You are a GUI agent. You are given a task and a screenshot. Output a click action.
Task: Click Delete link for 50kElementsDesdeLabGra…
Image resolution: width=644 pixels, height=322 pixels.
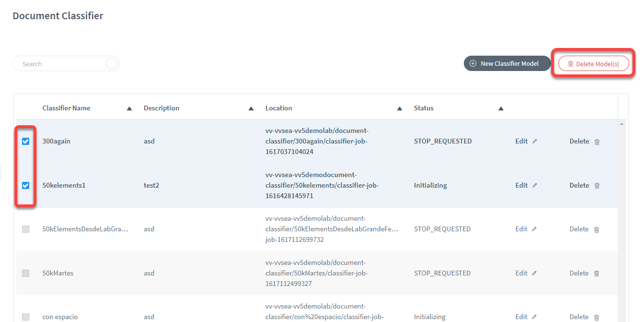tap(579, 229)
